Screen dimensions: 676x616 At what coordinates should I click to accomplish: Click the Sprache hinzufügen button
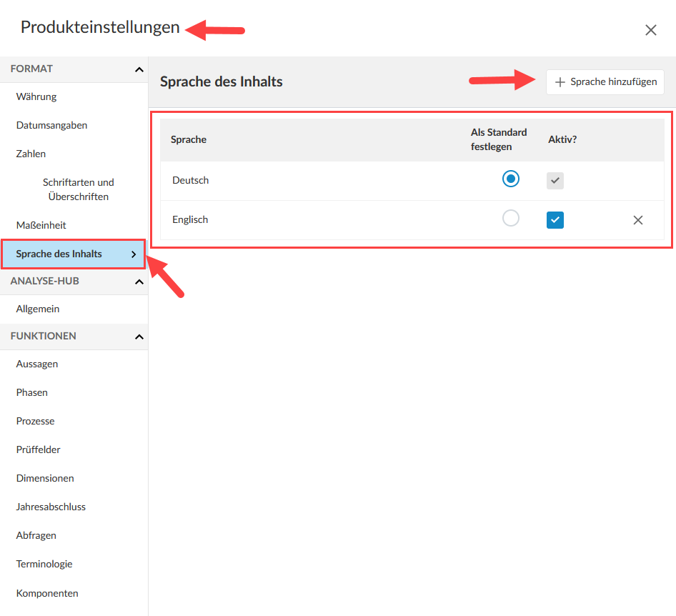pyautogui.click(x=605, y=82)
